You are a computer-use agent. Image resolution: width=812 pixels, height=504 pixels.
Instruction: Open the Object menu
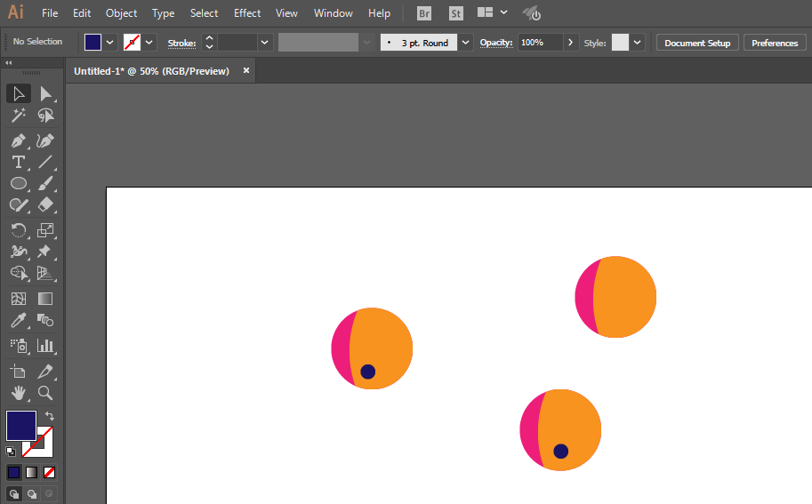pos(121,13)
